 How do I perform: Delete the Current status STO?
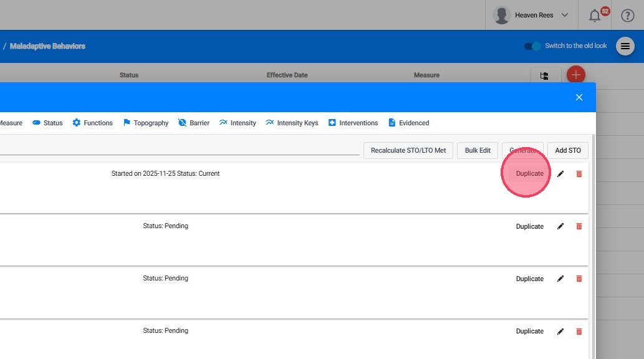pyautogui.click(x=579, y=174)
